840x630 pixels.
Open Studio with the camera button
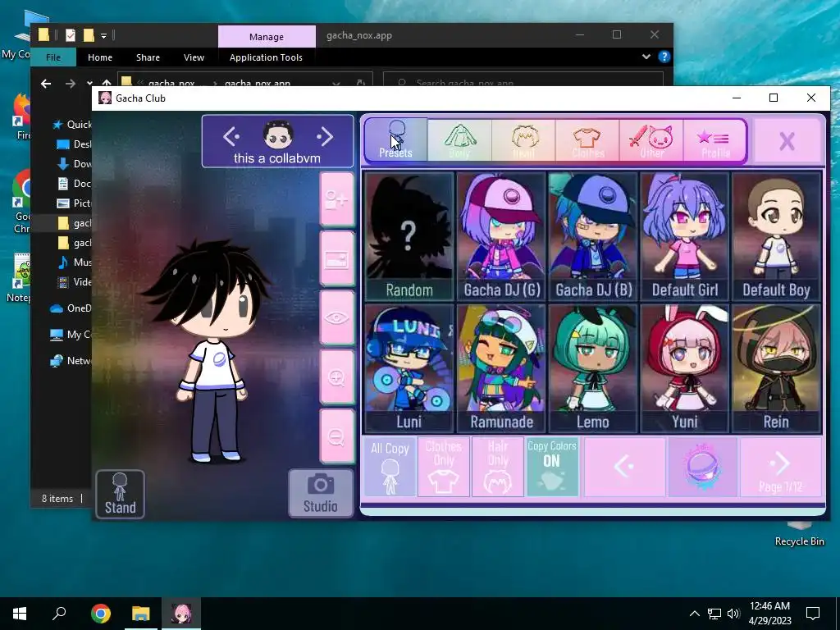pyautogui.click(x=321, y=493)
